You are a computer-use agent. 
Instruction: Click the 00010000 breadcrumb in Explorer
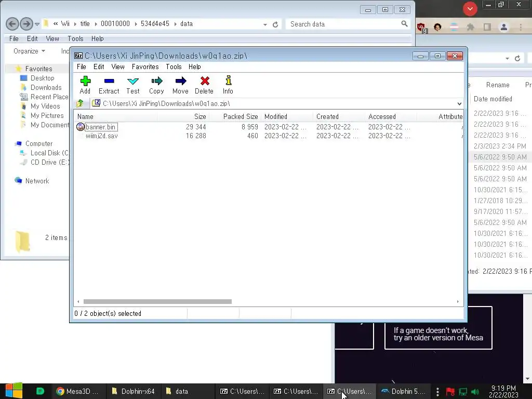click(x=115, y=24)
